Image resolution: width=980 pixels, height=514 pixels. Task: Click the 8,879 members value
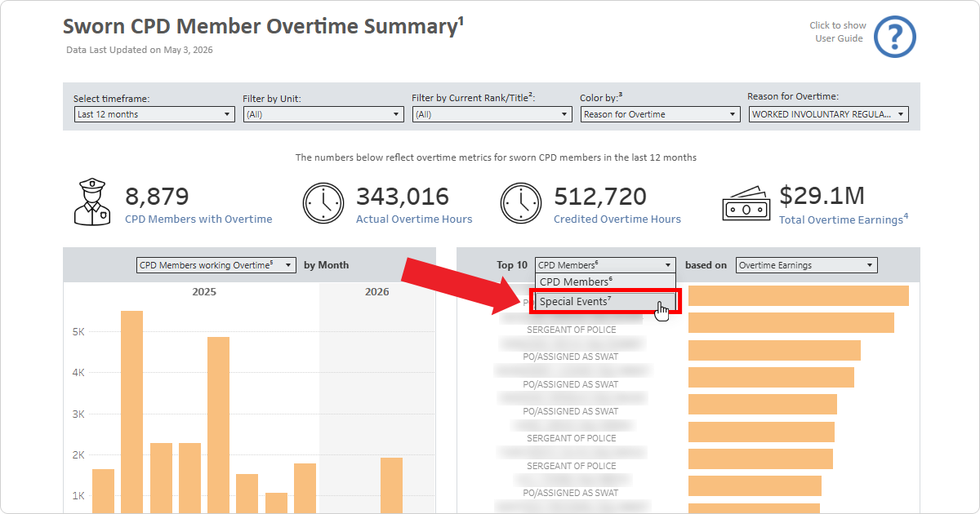click(157, 197)
